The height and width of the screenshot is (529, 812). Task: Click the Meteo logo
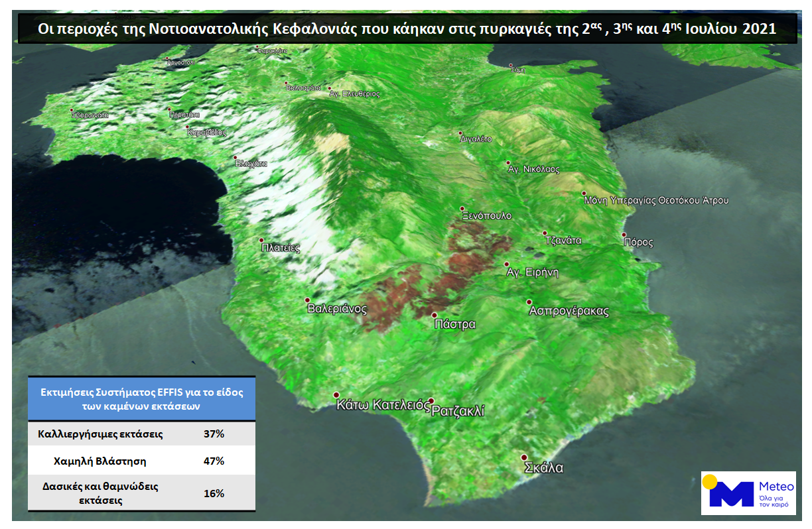tap(748, 493)
